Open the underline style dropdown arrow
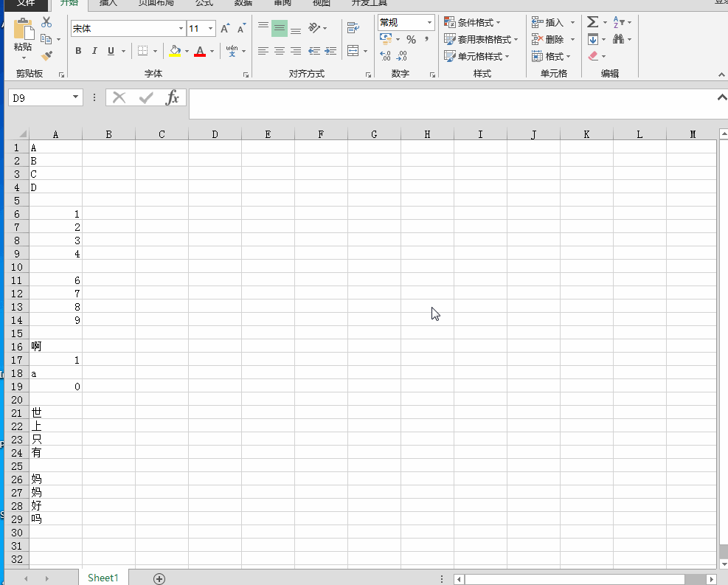Image resolution: width=728 pixels, height=585 pixels. point(123,51)
